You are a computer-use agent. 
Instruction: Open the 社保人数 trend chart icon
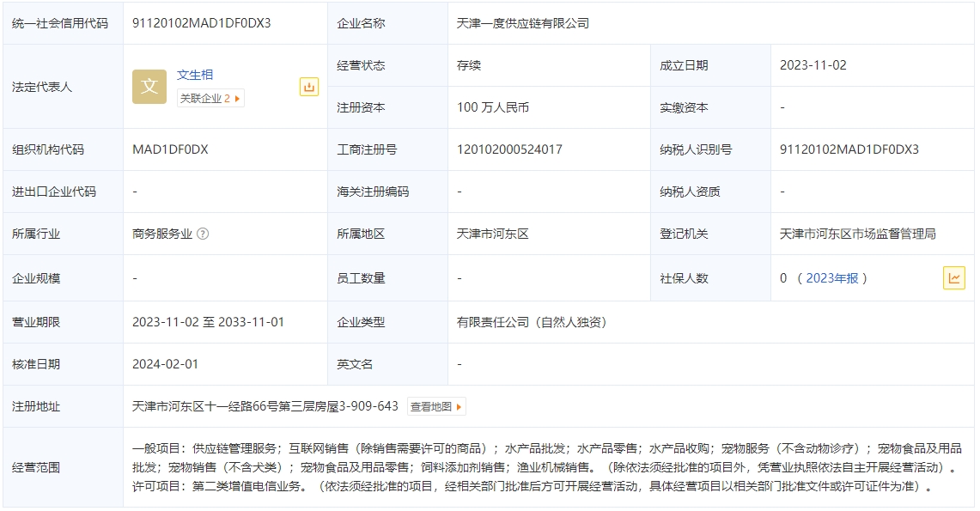coord(953,278)
